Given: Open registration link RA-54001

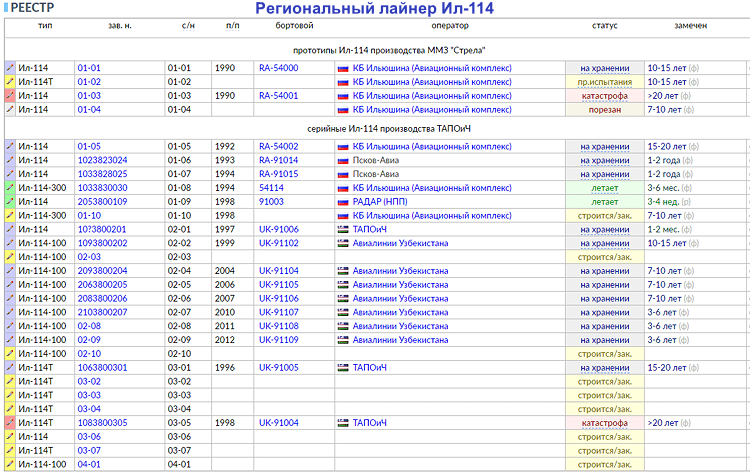Looking at the screenshot, I should pyautogui.click(x=278, y=96).
